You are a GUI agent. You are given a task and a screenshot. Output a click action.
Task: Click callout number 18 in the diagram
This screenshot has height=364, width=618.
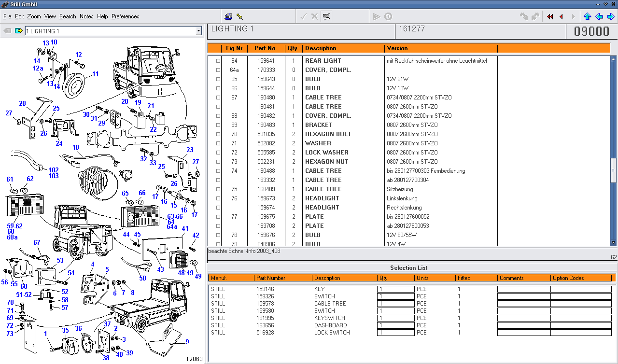tap(76, 147)
